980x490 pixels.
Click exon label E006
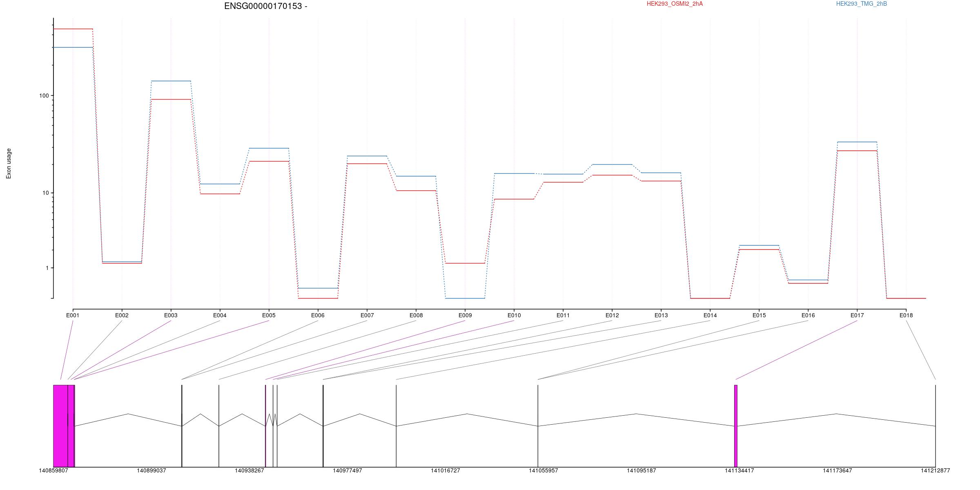[x=318, y=315]
